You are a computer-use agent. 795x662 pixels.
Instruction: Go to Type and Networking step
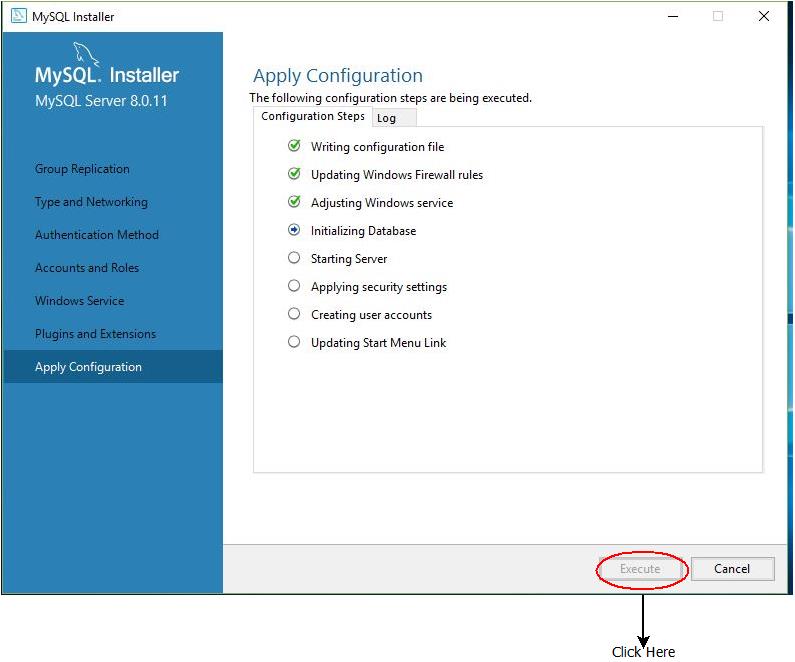click(x=91, y=202)
